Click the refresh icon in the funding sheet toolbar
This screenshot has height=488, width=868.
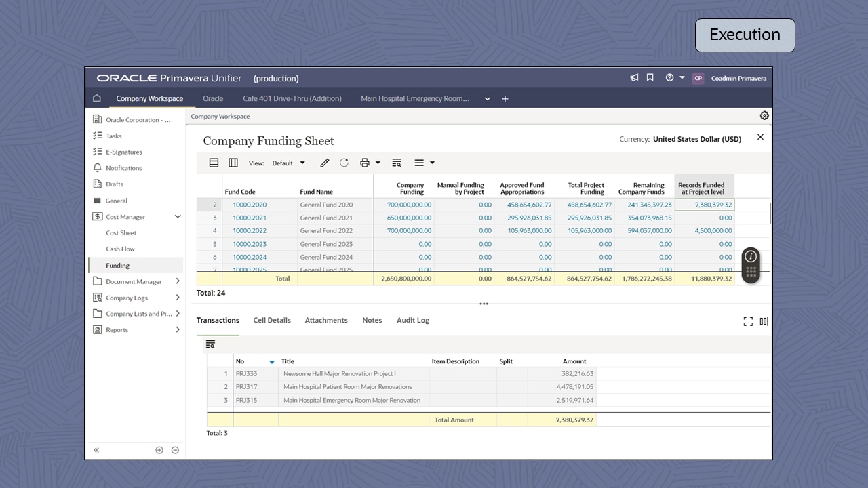coord(344,163)
